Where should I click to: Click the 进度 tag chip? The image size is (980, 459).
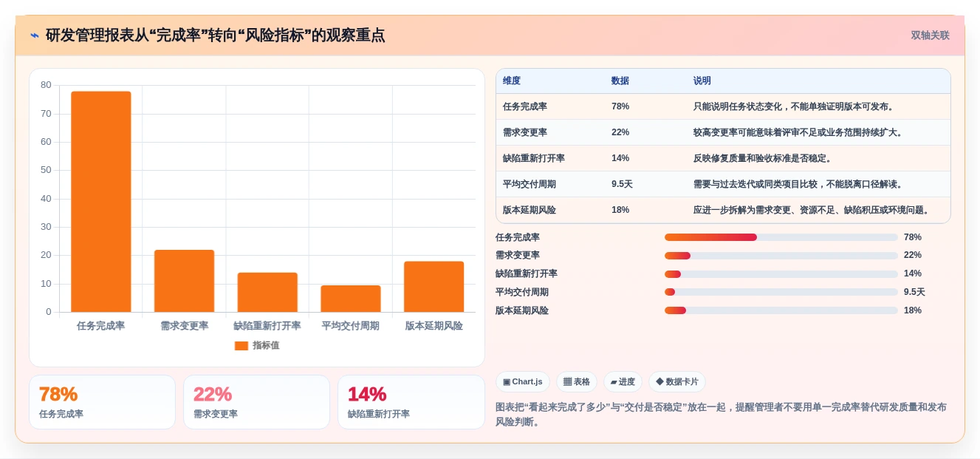pyautogui.click(x=623, y=382)
